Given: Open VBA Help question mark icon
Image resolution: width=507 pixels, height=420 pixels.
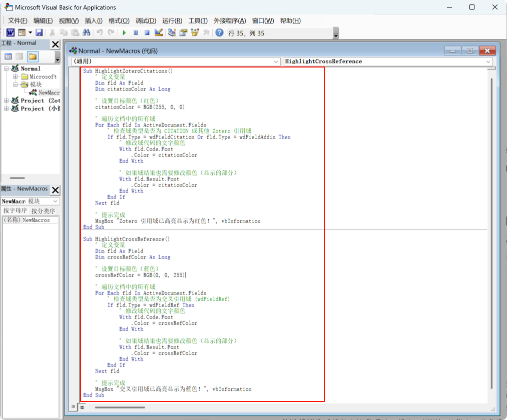Looking at the screenshot, I should pos(219,32).
